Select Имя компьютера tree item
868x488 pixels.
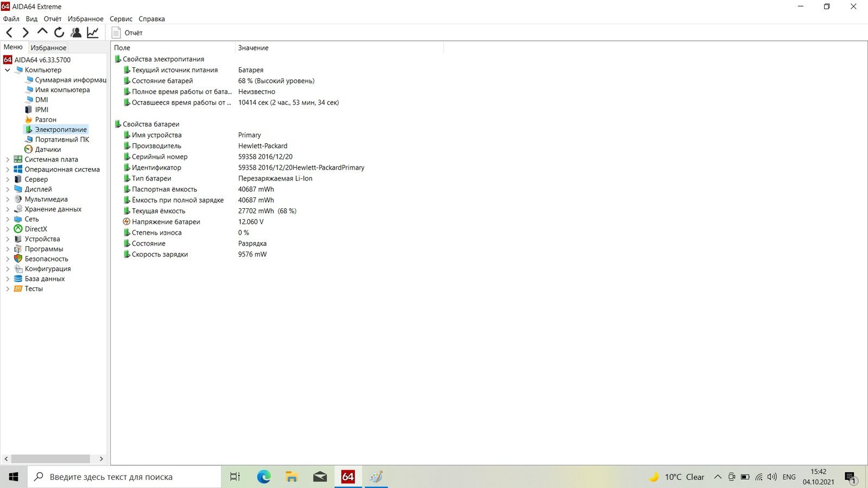58,89
